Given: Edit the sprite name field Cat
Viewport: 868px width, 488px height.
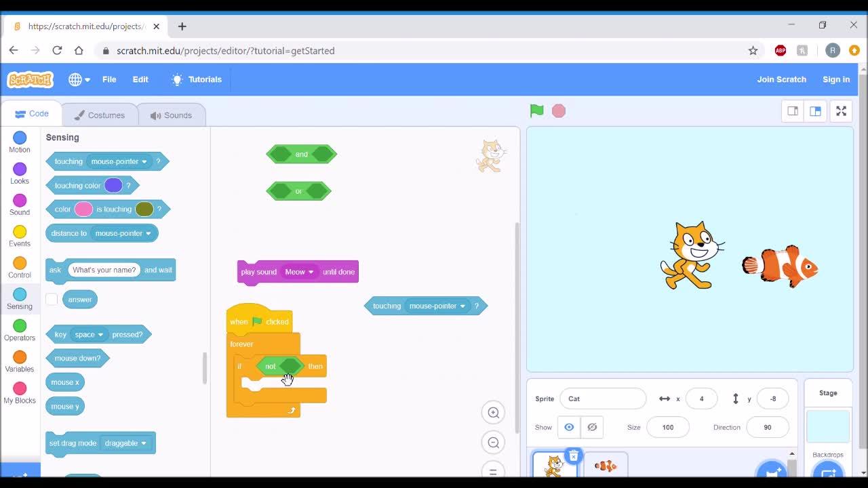Looking at the screenshot, I should point(603,399).
